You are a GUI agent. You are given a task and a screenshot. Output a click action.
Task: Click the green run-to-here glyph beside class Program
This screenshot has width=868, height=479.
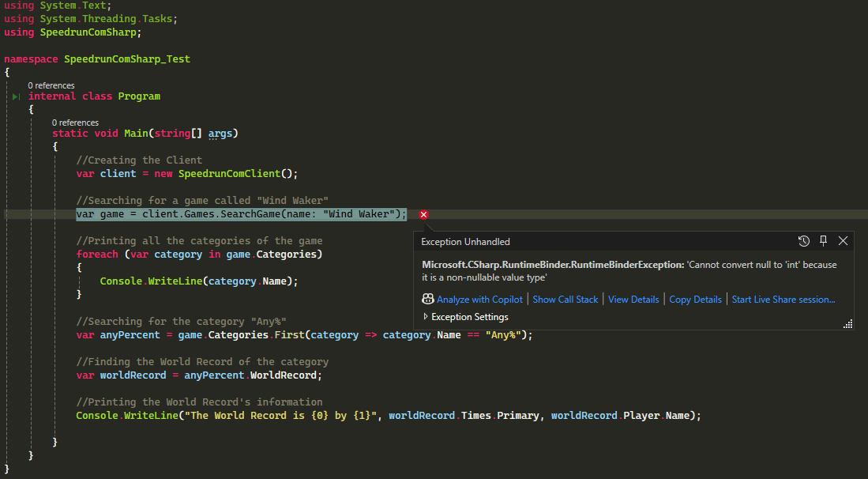click(x=16, y=96)
